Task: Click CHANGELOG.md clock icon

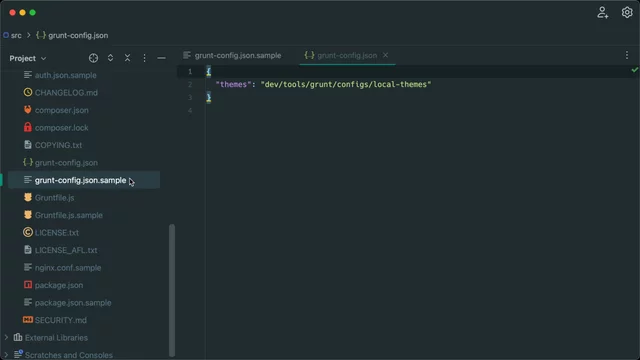Action: (x=27, y=92)
